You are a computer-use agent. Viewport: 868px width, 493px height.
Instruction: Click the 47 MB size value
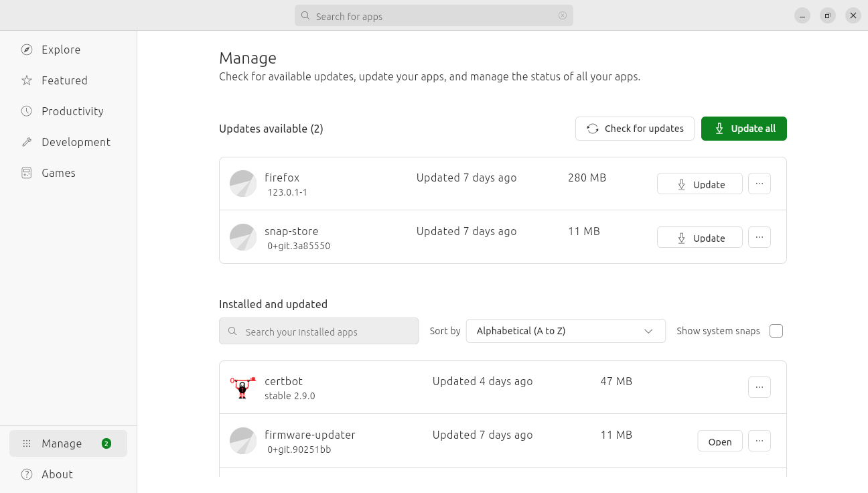point(616,381)
